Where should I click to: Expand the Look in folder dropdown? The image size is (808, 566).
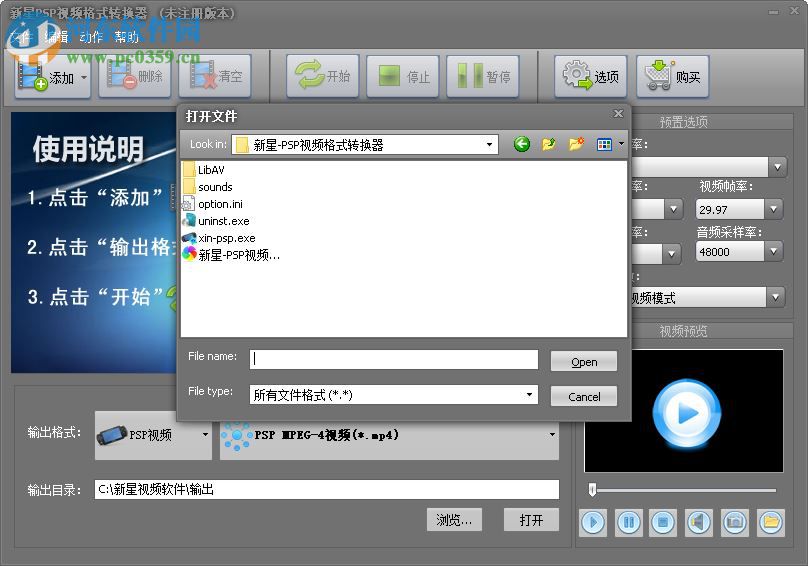point(490,145)
